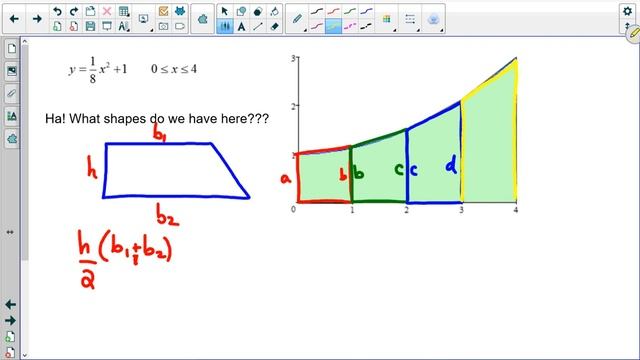
Task: Open the Page Sorter sidebar tab
Action: 11,49
